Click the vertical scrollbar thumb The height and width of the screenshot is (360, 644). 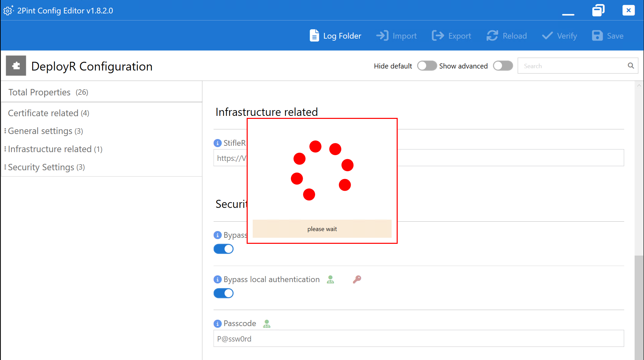639,307
